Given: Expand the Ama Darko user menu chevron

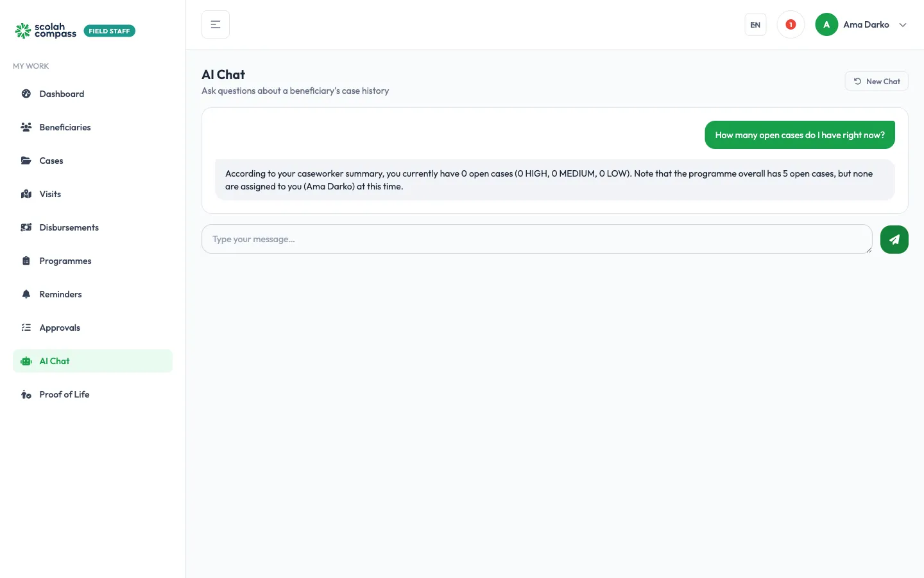Looking at the screenshot, I should tap(903, 25).
